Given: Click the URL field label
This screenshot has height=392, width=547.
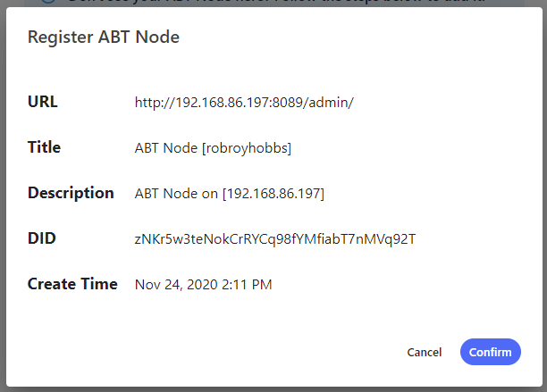Looking at the screenshot, I should [x=43, y=102].
